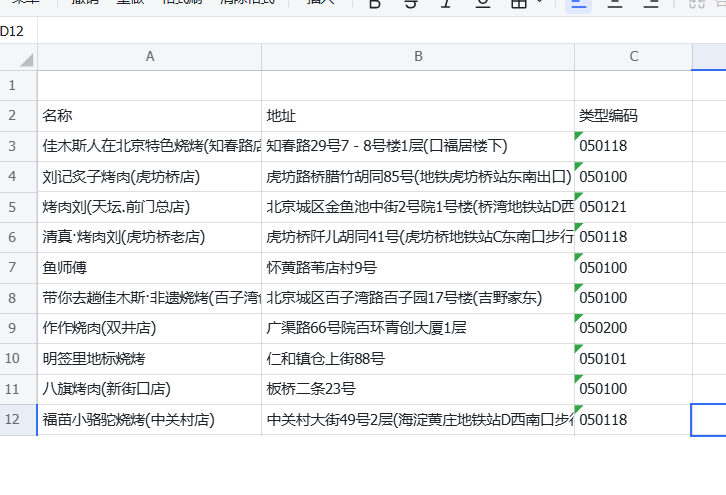Select address cell 虎坊桥阡儿胡同41号
The width and height of the screenshot is (726, 495).
418,237
